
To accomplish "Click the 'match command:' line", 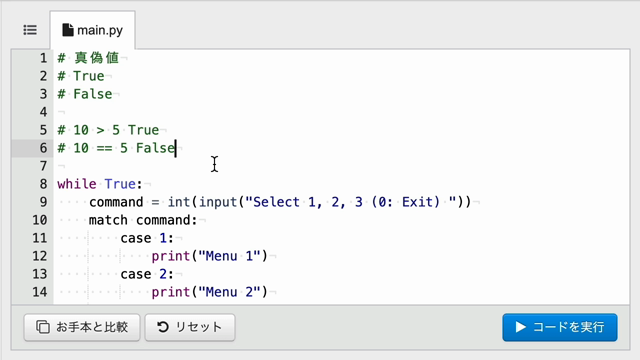I will coord(143,220).
